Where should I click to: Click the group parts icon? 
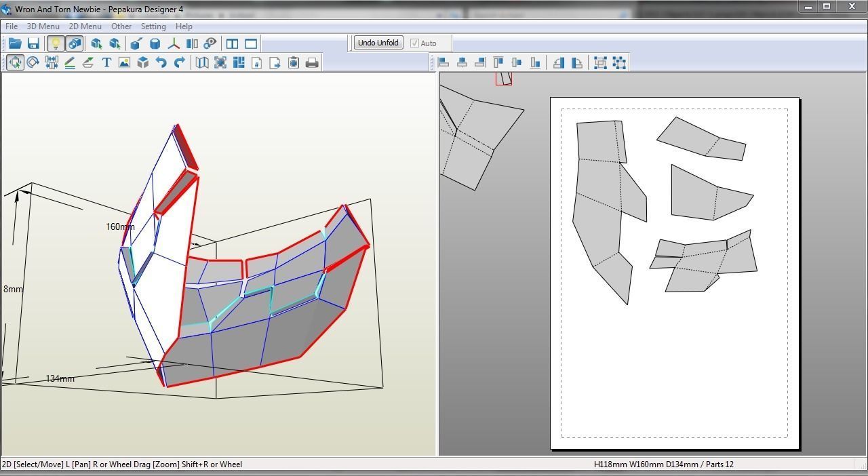coord(600,62)
